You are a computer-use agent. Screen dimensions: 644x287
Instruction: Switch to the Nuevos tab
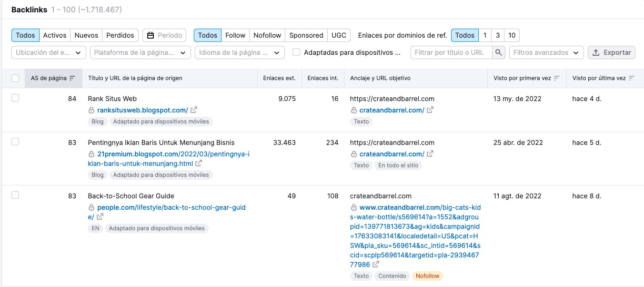86,35
